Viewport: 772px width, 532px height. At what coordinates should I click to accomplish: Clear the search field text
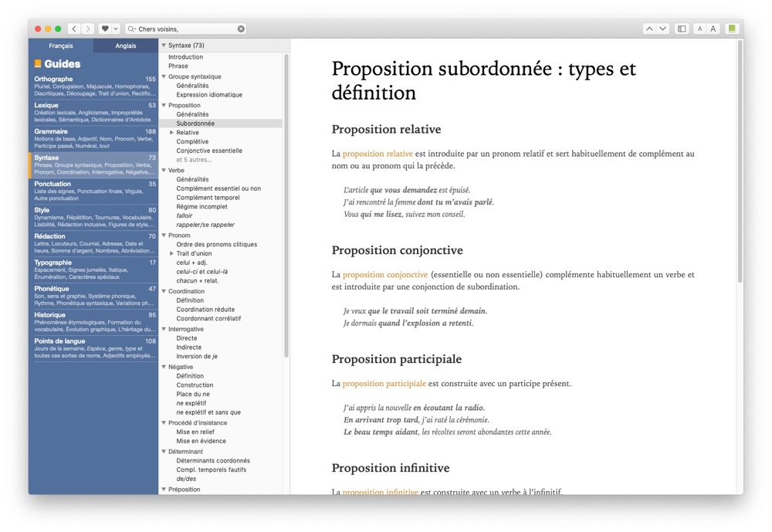tap(241, 29)
